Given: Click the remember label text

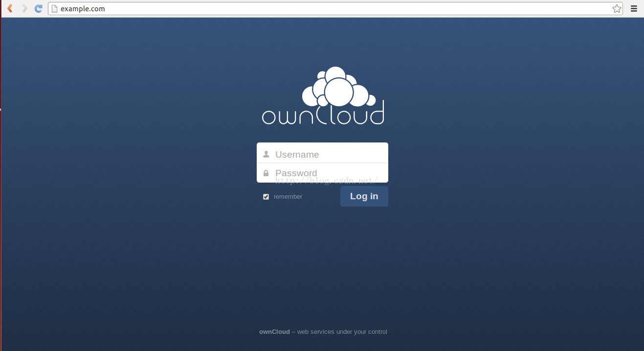Looking at the screenshot, I should pyautogui.click(x=288, y=197).
